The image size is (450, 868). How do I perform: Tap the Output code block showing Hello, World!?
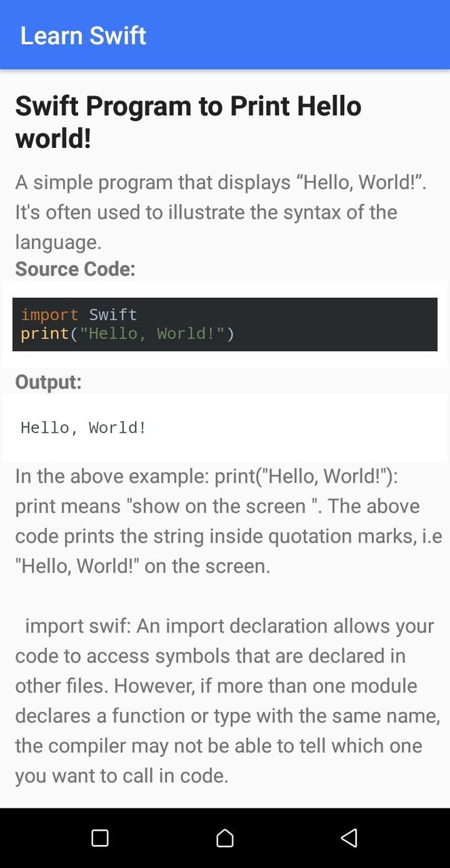[x=225, y=427]
